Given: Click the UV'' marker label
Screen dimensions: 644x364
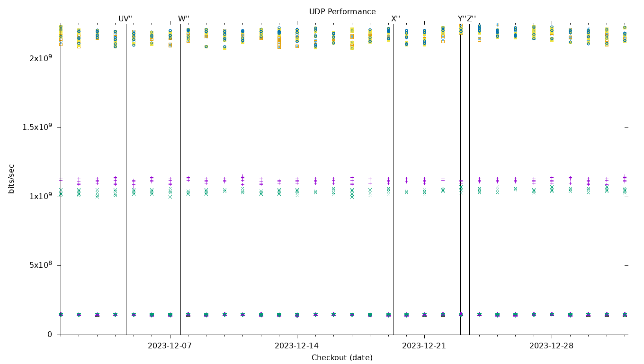Looking at the screenshot, I should point(125,19).
